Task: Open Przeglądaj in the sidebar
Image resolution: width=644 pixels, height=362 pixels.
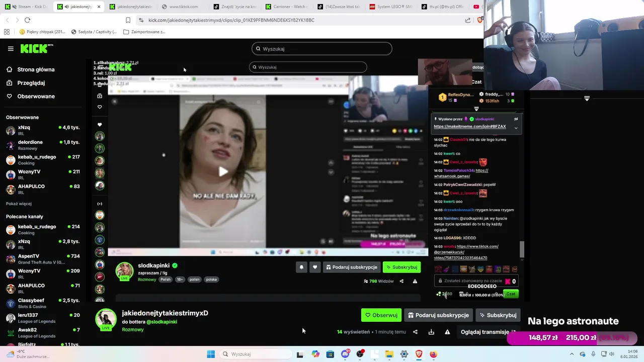Action: point(31,83)
